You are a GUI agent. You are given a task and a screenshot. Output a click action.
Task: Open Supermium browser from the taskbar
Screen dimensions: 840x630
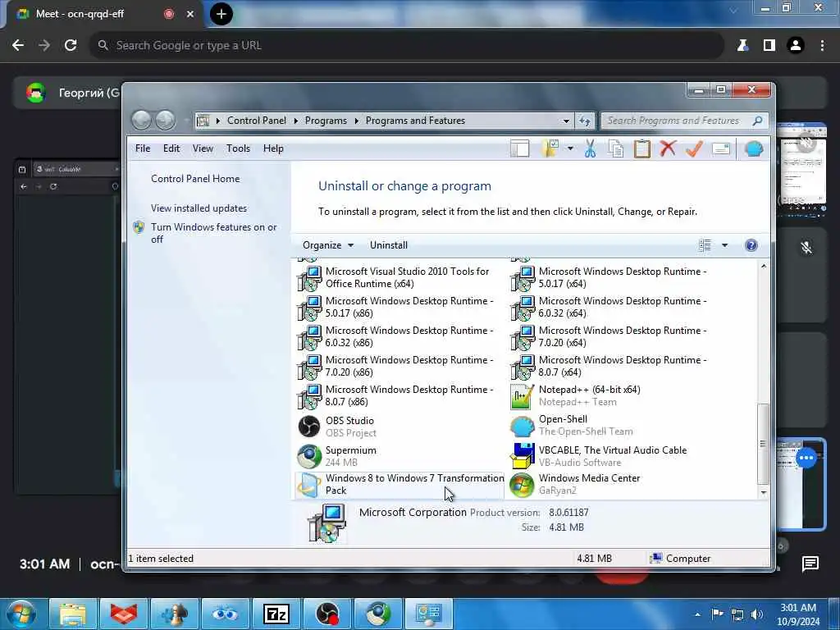378,614
